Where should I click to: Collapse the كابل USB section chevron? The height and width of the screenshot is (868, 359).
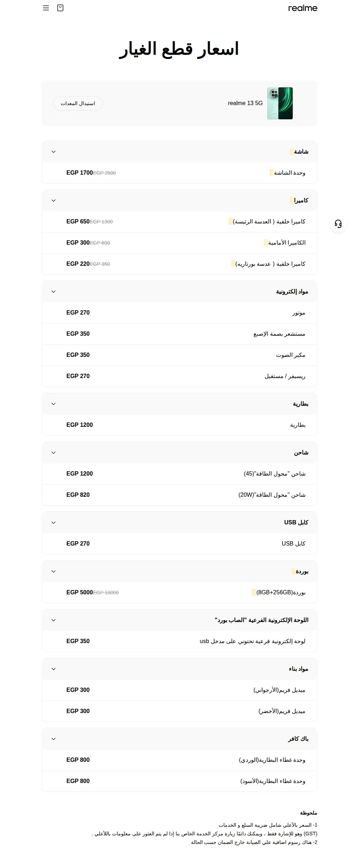click(x=53, y=523)
